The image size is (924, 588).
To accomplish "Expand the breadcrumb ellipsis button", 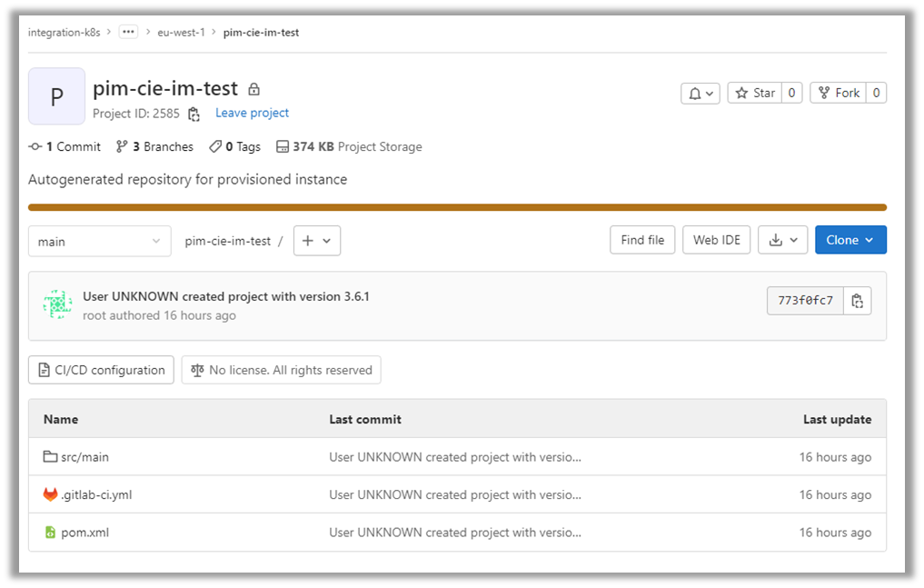I will pos(128,32).
